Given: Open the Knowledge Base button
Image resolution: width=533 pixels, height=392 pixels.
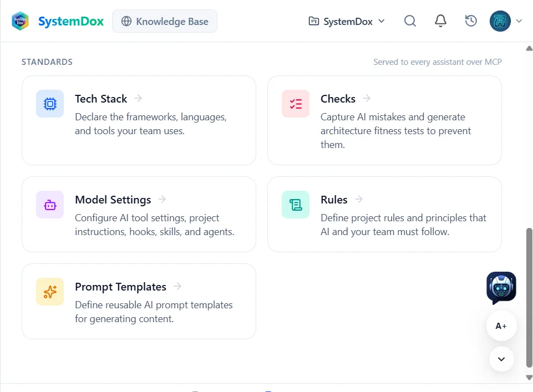Looking at the screenshot, I should tap(165, 21).
